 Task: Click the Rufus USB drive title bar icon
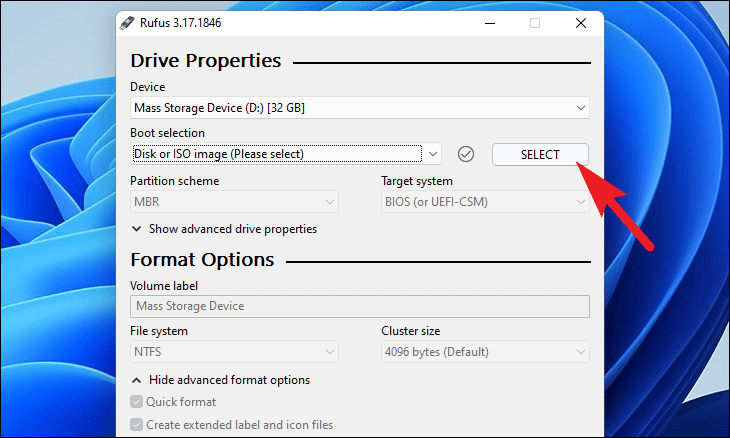click(127, 23)
